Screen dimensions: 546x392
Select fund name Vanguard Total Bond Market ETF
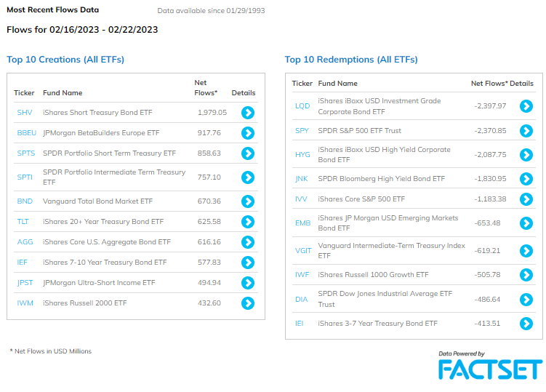[x=97, y=201]
